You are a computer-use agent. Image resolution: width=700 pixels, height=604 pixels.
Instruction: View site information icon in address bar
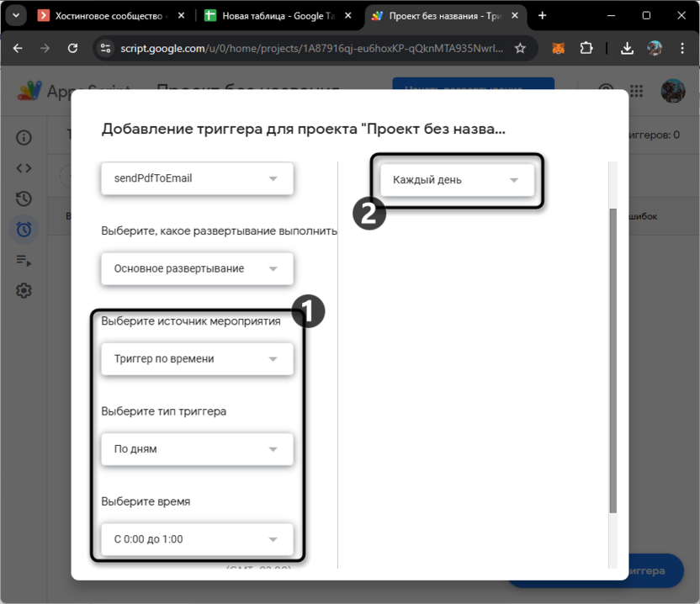pyautogui.click(x=105, y=48)
